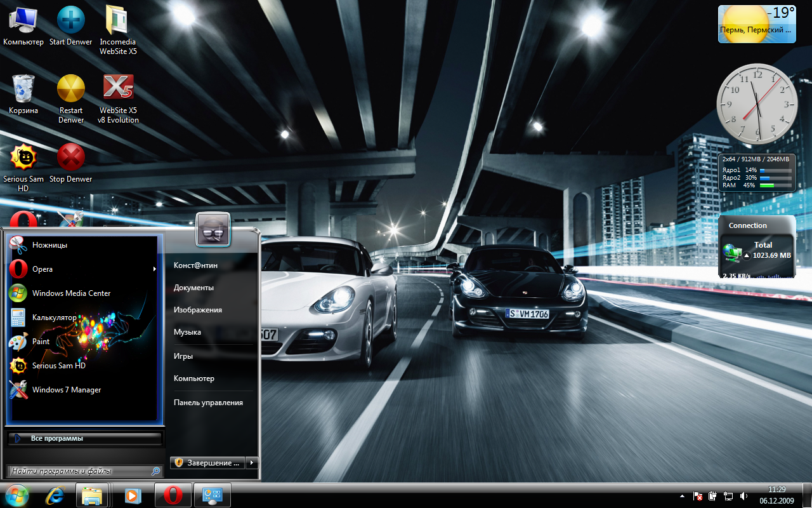Open Компьютер link in Start menu
Viewport: 812px width, 508px height.
[194, 378]
